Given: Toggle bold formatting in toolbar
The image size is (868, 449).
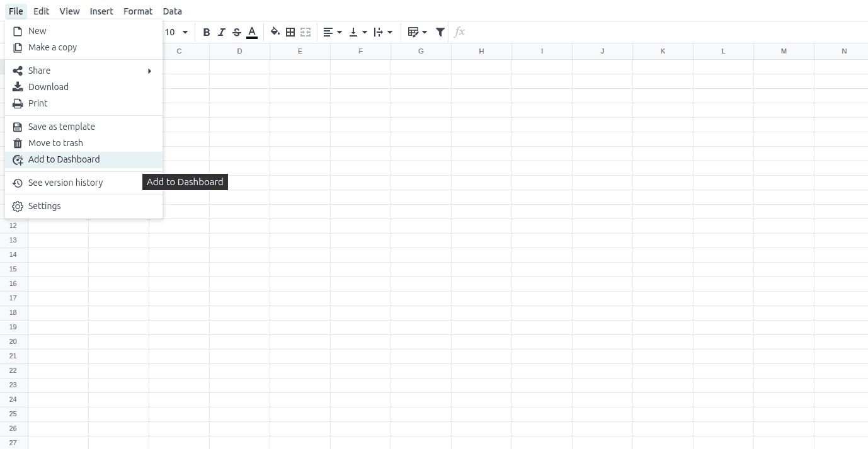Looking at the screenshot, I should pos(206,32).
